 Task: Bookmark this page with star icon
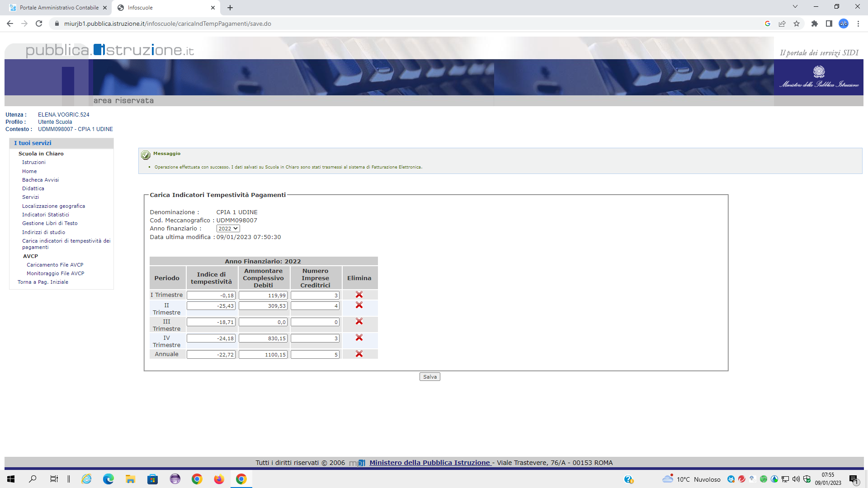(x=797, y=23)
